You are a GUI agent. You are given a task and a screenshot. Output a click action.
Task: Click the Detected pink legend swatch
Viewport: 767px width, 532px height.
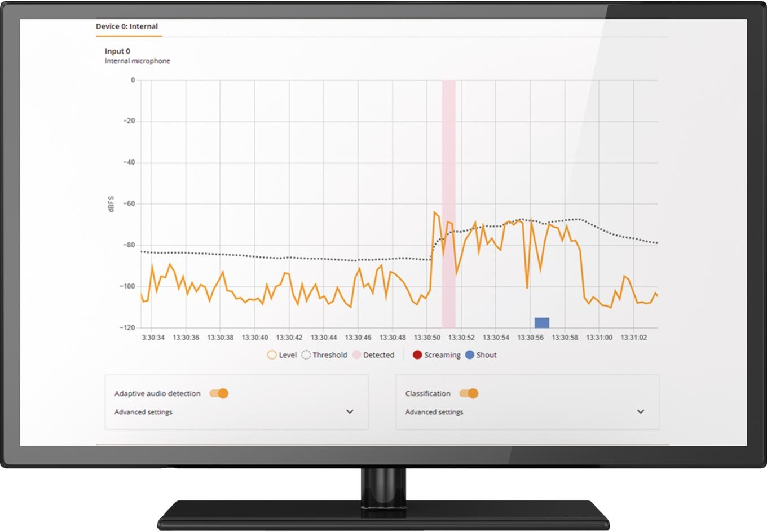click(x=356, y=355)
